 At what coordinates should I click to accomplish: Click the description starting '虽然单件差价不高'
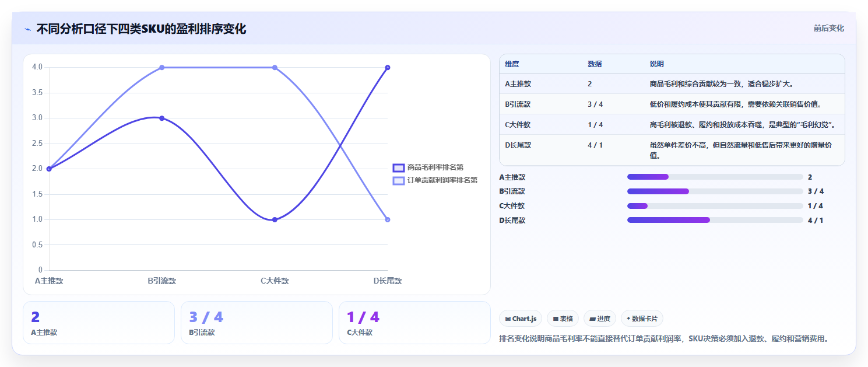(x=744, y=151)
